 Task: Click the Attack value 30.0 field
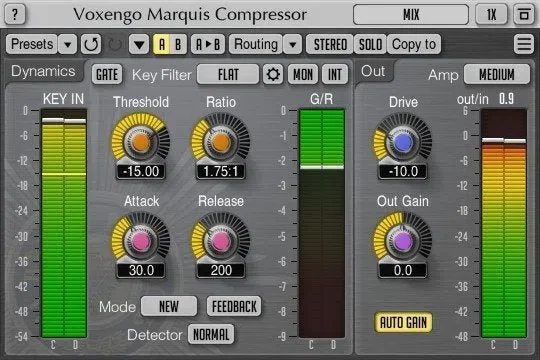141,270
